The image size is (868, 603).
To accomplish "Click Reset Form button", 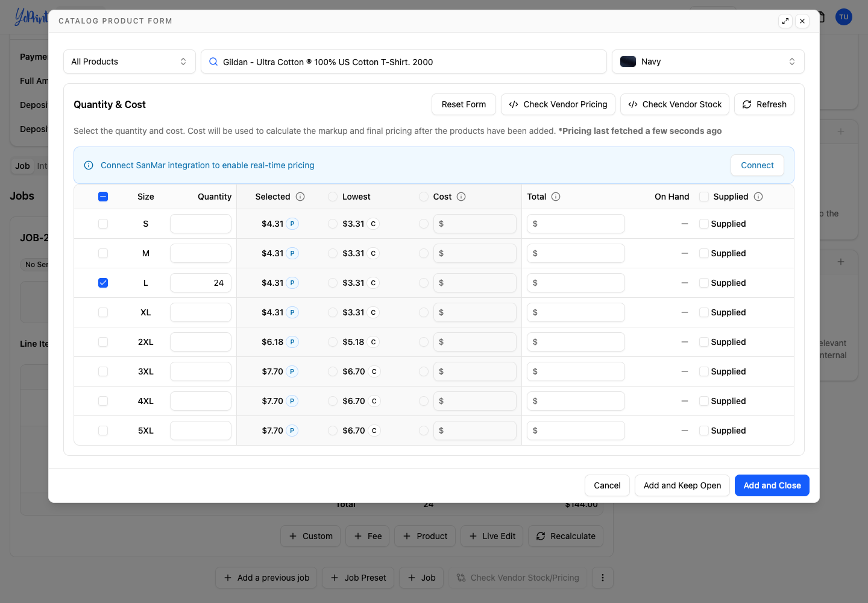I will pos(464,104).
